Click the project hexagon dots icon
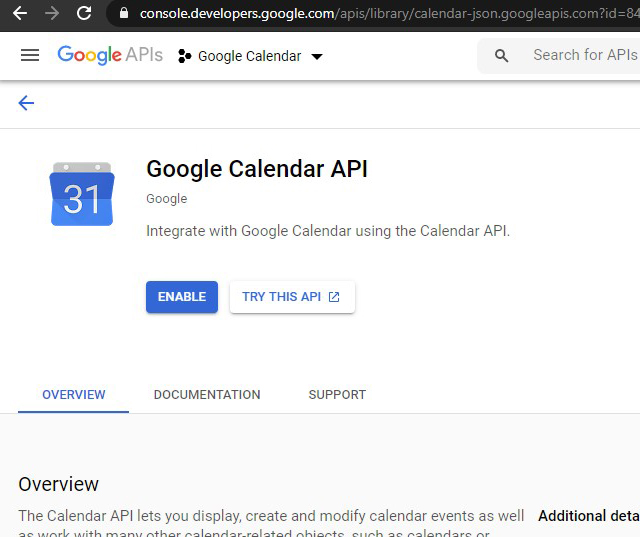The image size is (640, 537). pyautogui.click(x=184, y=57)
